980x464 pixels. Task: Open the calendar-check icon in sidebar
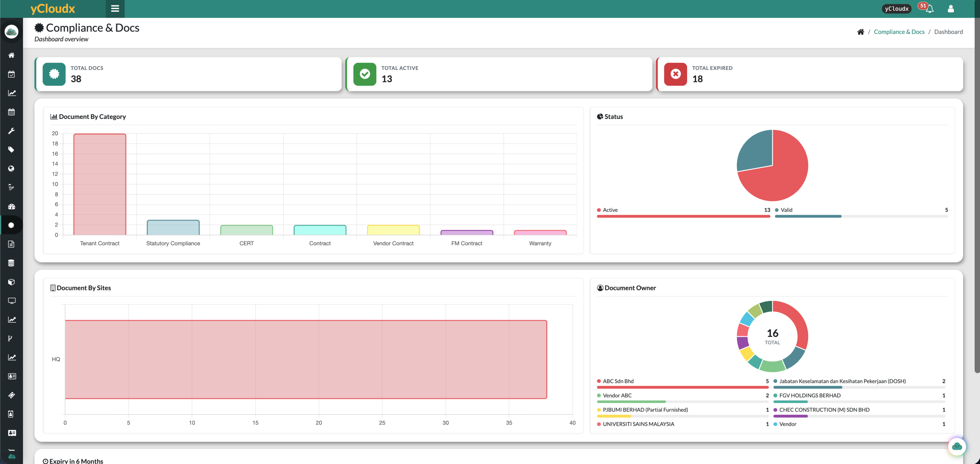pos(11,74)
